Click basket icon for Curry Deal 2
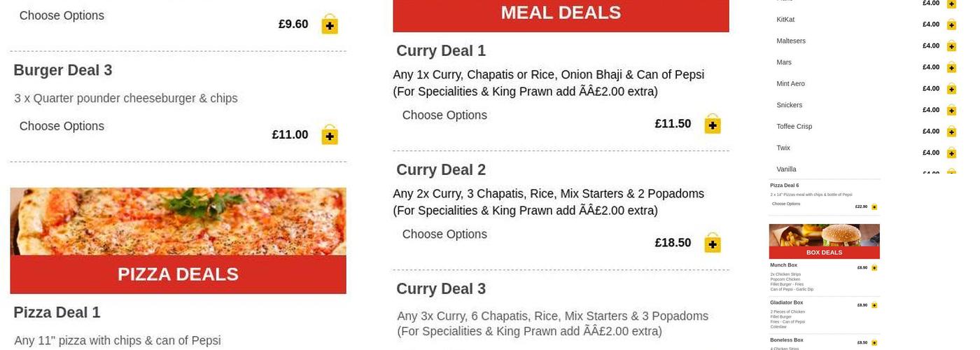980x350 pixels. tap(713, 243)
